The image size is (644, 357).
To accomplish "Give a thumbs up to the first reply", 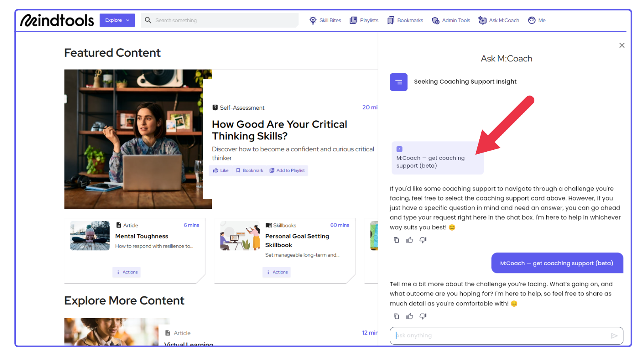I will [x=409, y=240].
